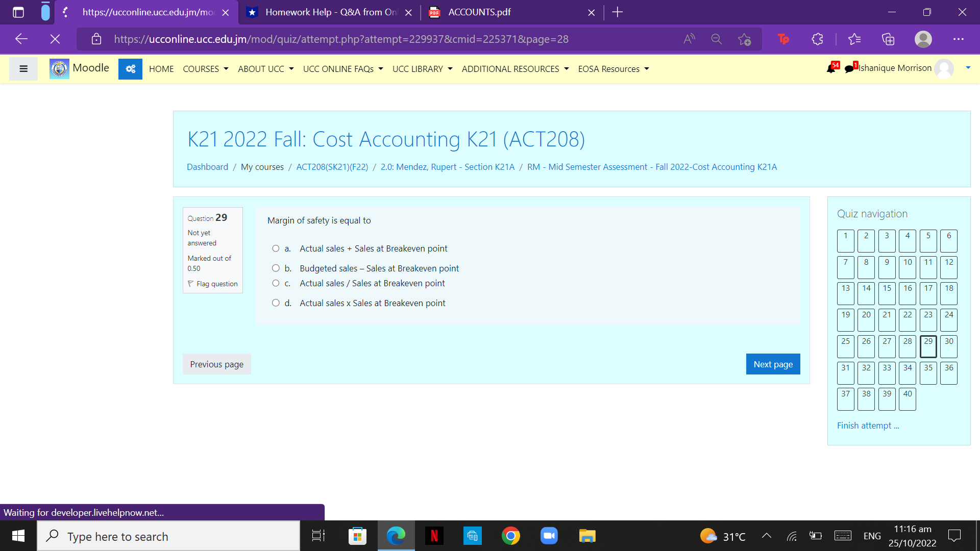Open the notifications bell with 54 alerts
The height and width of the screenshot is (551, 980).
(x=831, y=68)
